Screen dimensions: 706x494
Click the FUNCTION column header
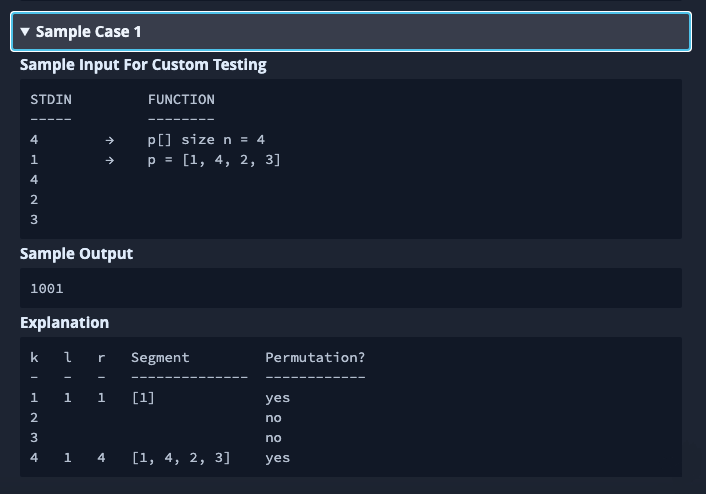(x=181, y=100)
